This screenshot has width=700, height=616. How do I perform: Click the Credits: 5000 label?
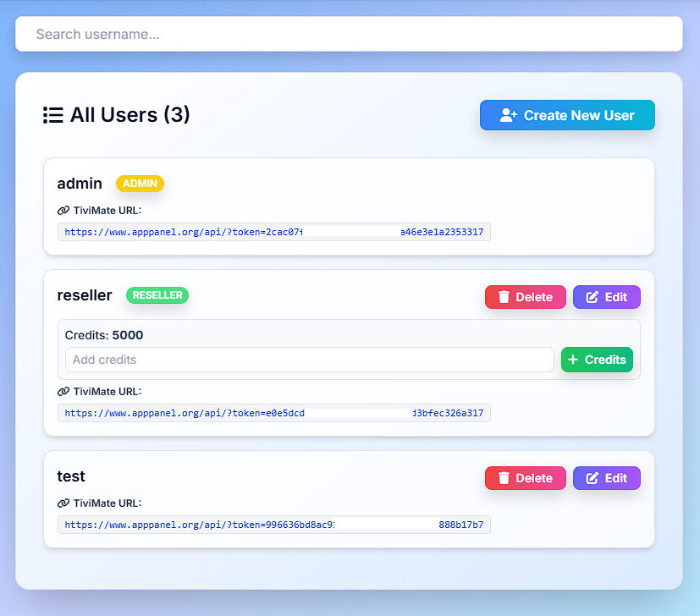(x=104, y=335)
